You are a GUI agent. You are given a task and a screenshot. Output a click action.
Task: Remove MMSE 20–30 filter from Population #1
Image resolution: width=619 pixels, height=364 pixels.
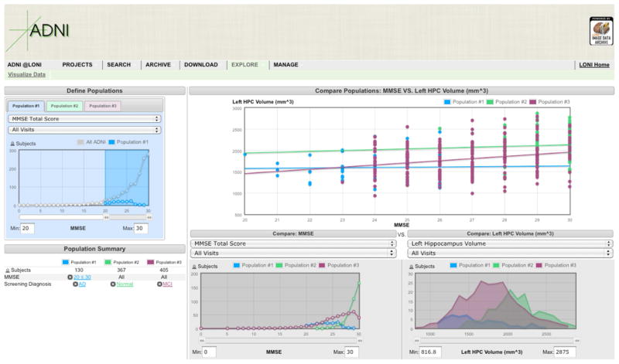tap(70, 277)
